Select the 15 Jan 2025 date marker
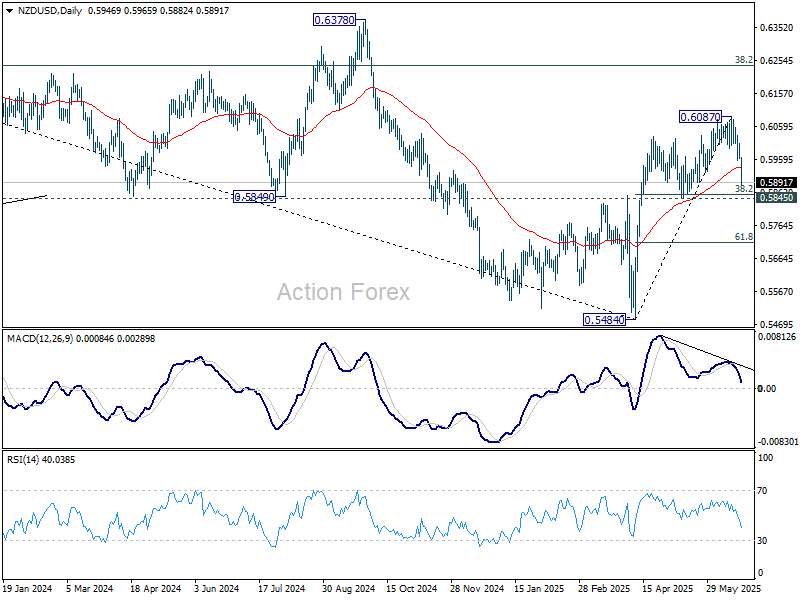800x600 pixels. (x=539, y=591)
